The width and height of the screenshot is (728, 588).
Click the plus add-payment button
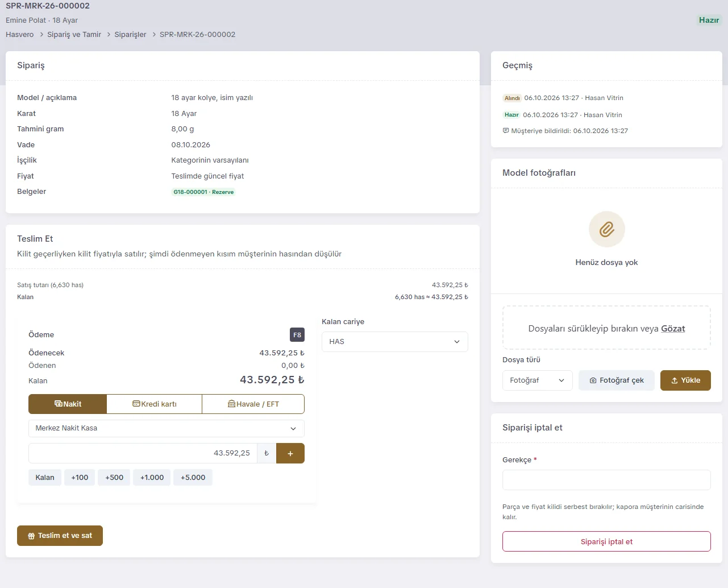(290, 453)
